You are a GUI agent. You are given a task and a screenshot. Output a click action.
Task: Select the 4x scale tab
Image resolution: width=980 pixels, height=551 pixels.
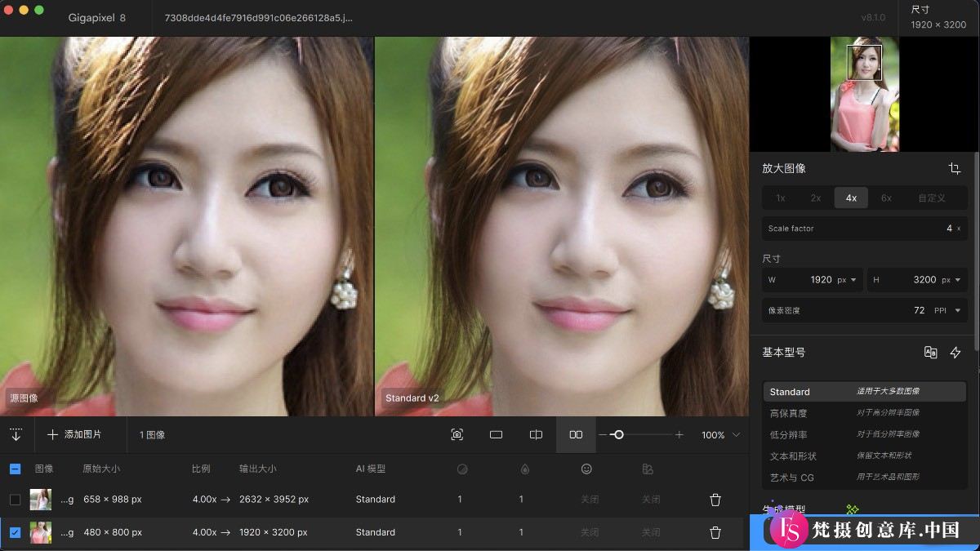pos(851,198)
